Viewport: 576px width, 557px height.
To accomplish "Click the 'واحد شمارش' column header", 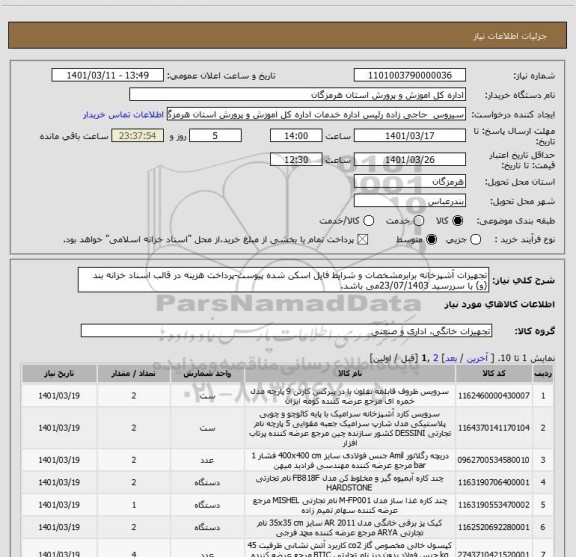I will coord(207,374).
